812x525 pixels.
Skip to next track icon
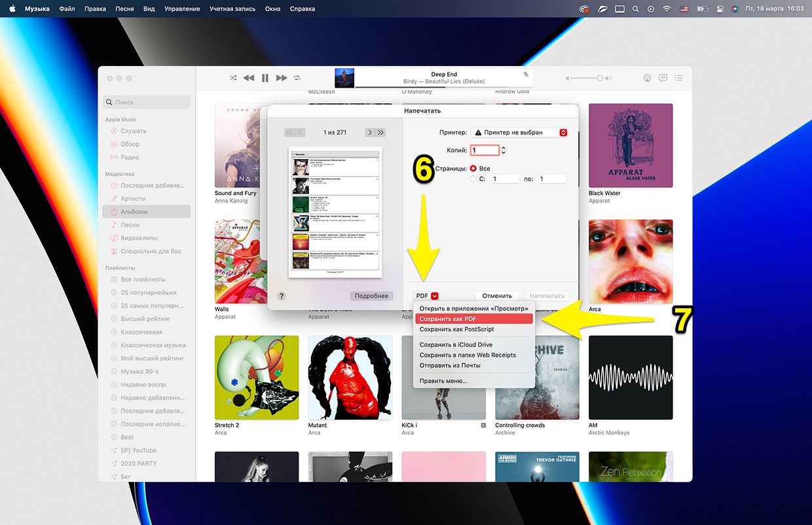(x=282, y=78)
